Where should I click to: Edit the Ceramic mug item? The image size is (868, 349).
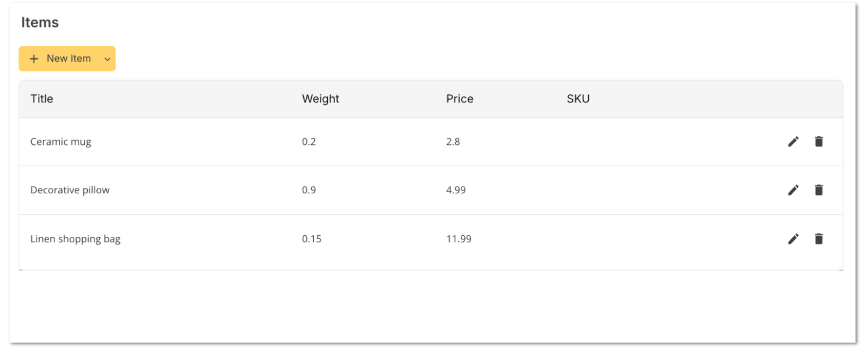(x=793, y=142)
